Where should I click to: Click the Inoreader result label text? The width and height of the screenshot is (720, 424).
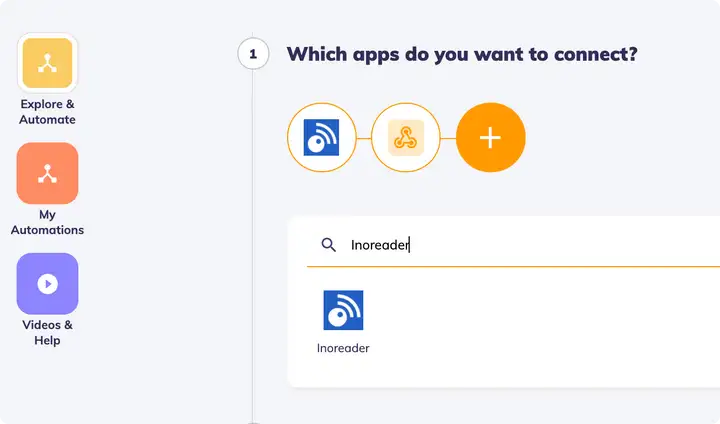343,348
